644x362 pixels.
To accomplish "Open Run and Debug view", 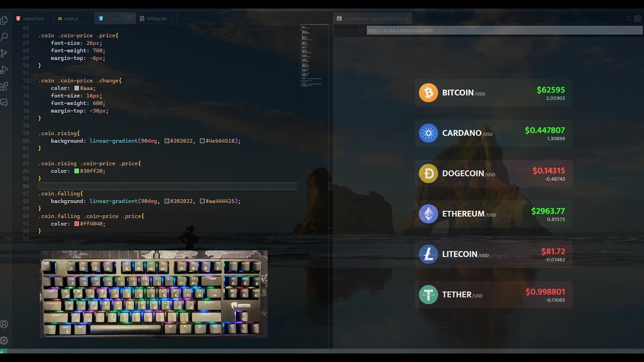I will [4, 69].
